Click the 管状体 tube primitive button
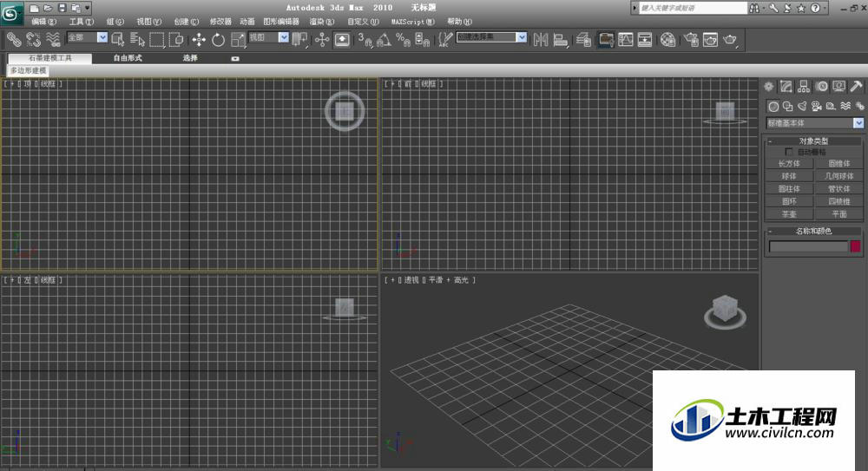 click(839, 189)
